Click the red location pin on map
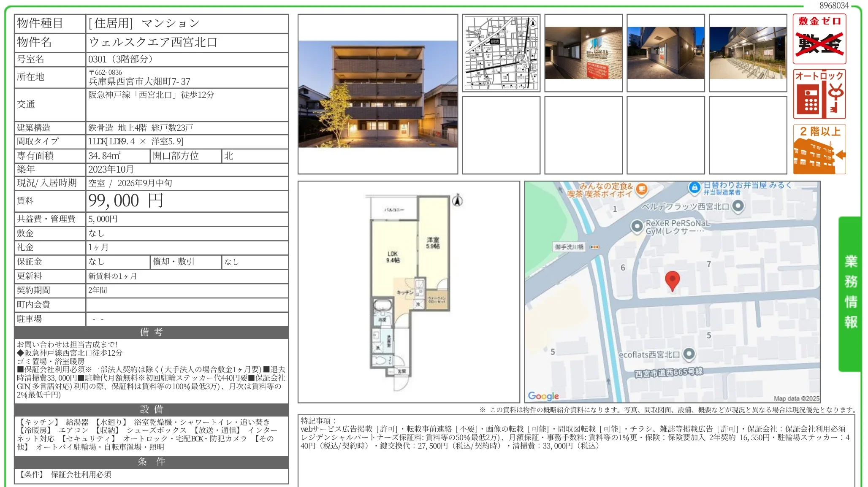Image resolution: width=868 pixels, height=487 pixels. click(672, 281)
